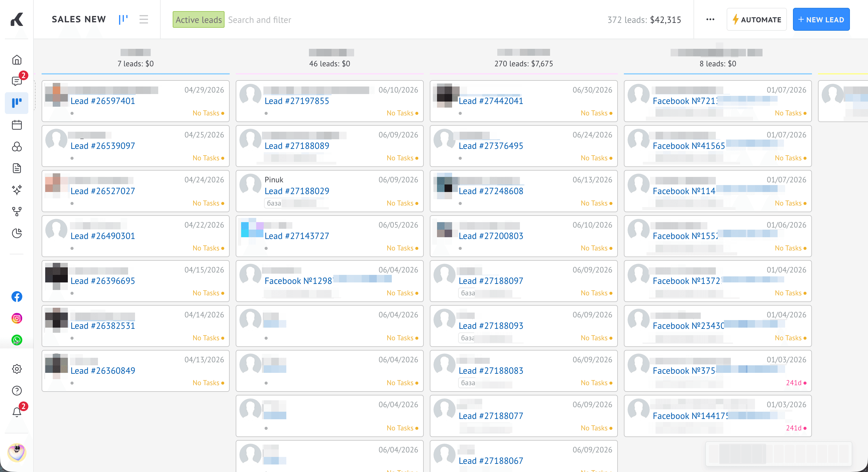Open Lead #26597401

tap(103, 101)
